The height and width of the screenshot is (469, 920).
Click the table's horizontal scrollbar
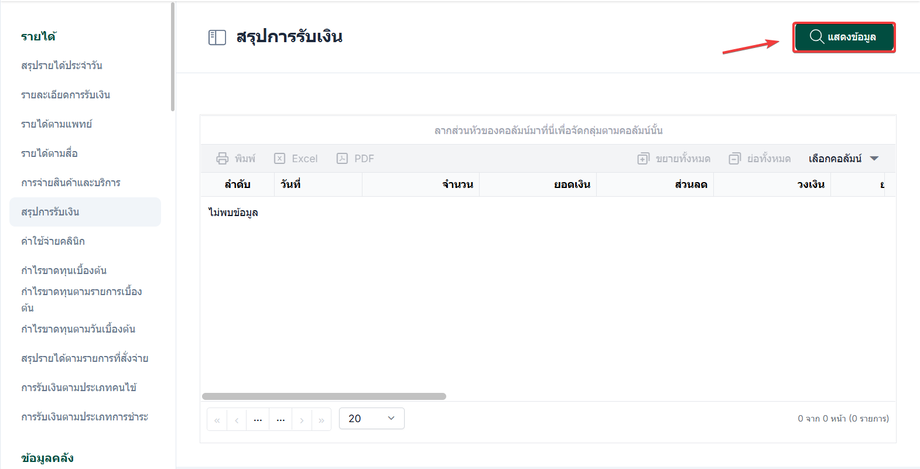click(x=324, y=396)
